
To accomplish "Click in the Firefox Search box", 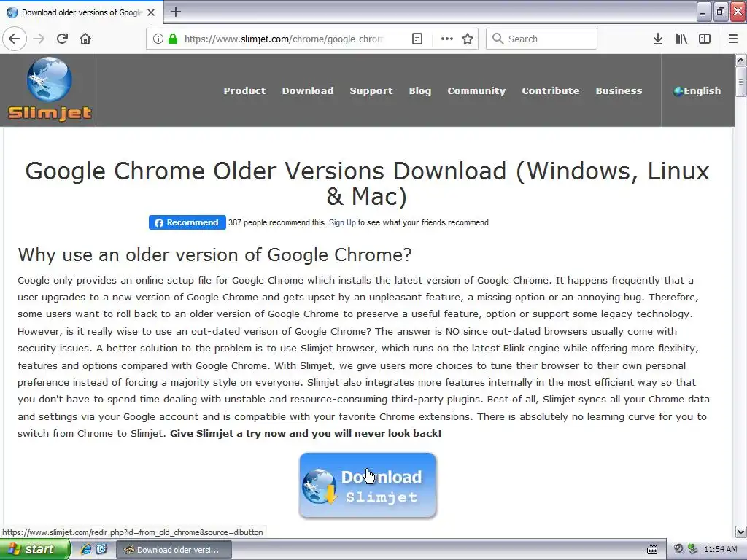I will pyautogui.click(x=541, y=39).
